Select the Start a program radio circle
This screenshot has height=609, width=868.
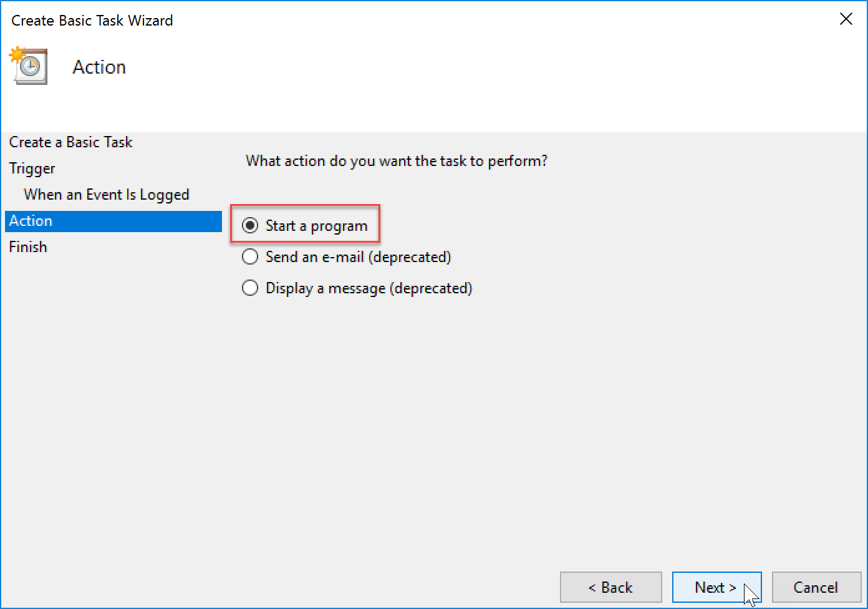click(250, 225)
